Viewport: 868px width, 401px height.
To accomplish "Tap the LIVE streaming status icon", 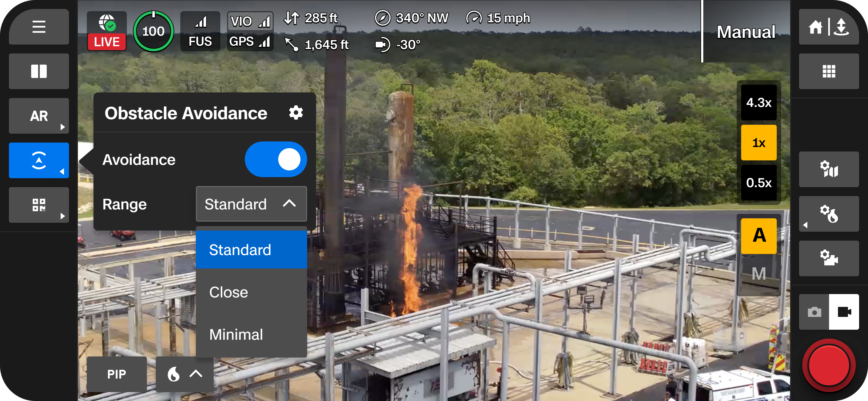I will [x=107, y=31].
